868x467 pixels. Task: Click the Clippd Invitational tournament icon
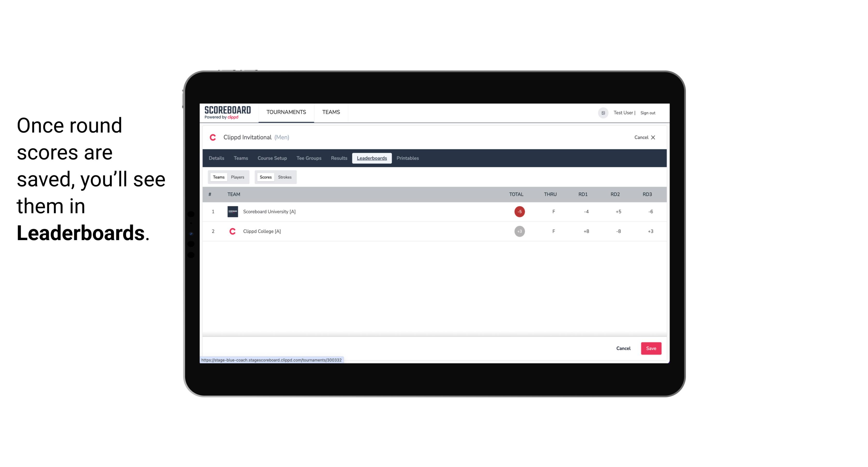pyautogui.click(x=213, y=138)
